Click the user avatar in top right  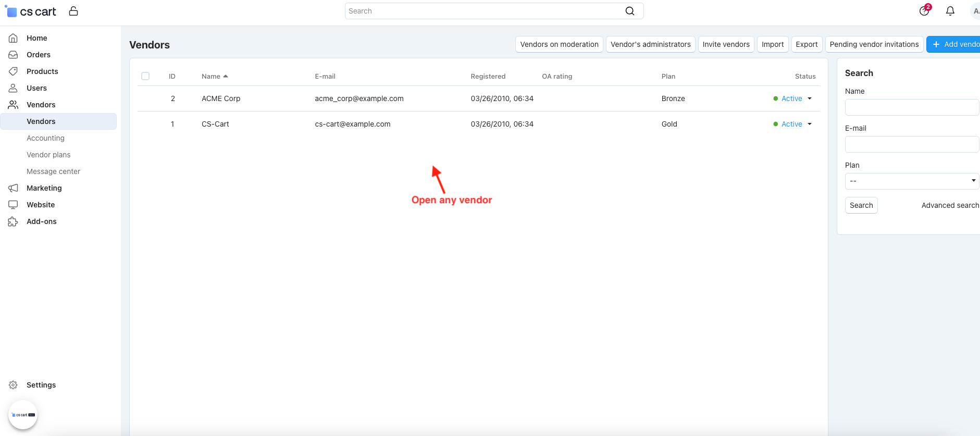[975, 11]
